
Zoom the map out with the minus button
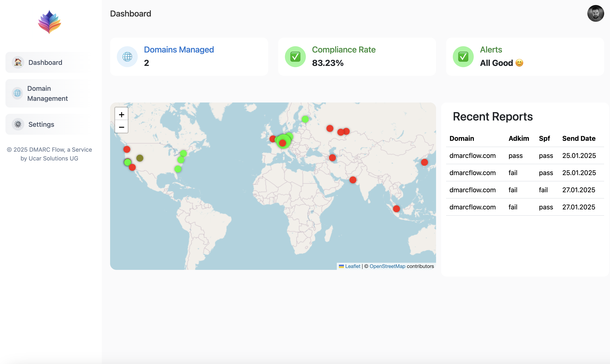click(x=121, y=127)
